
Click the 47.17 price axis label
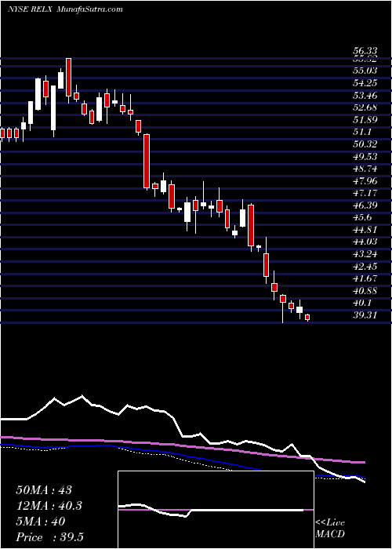pos(365,193)
